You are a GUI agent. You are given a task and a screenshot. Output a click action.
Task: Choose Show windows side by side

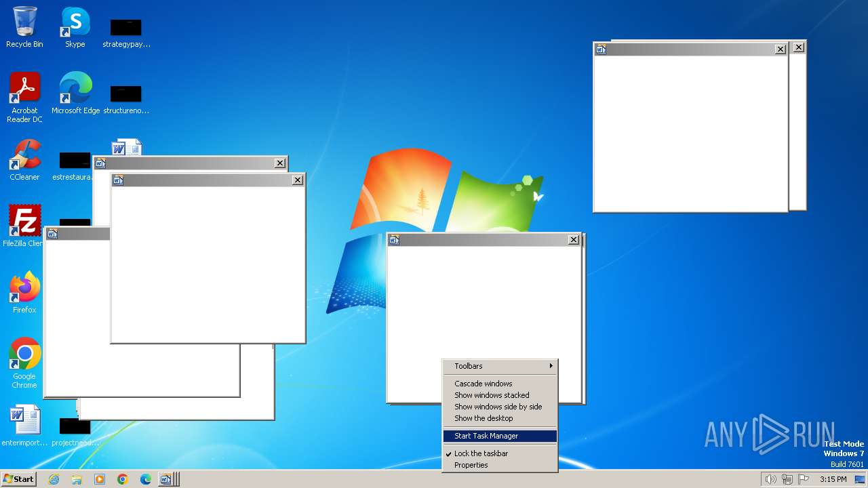[500, 407]
